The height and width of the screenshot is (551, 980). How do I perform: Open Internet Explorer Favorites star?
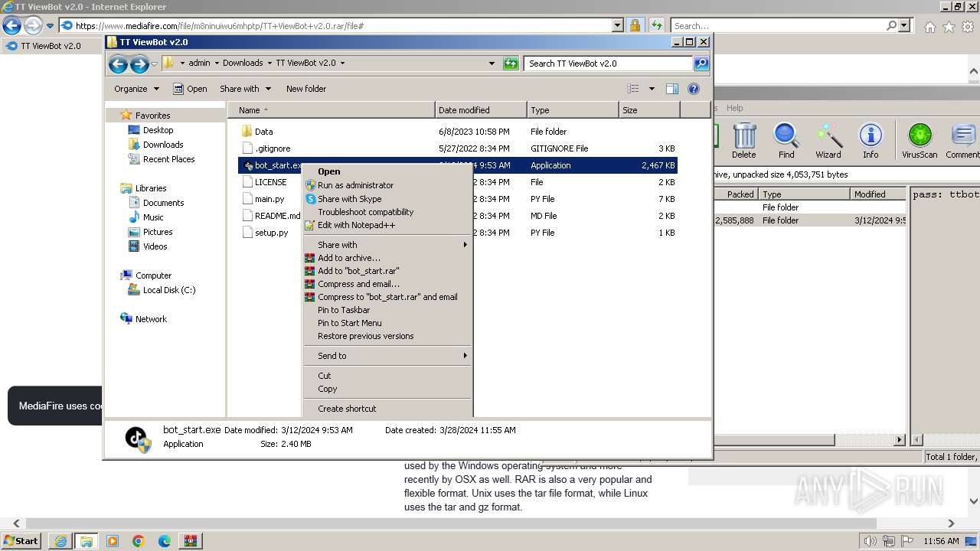[949, 27]
